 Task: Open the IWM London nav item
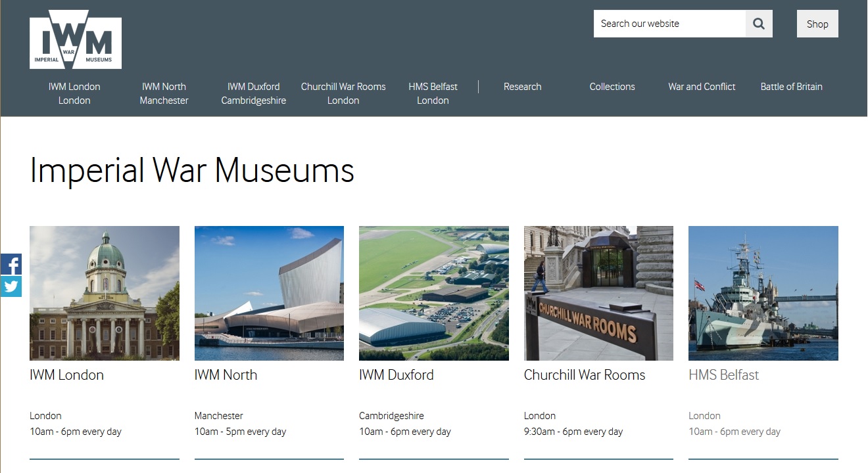pyautogui.click(x=74, y=93)
